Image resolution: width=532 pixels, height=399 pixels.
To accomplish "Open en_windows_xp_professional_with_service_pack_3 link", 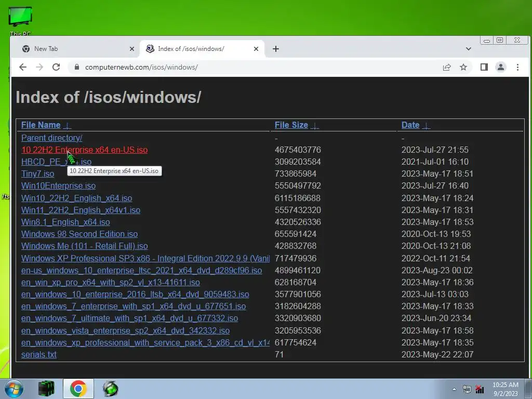I will pos(145,342).
